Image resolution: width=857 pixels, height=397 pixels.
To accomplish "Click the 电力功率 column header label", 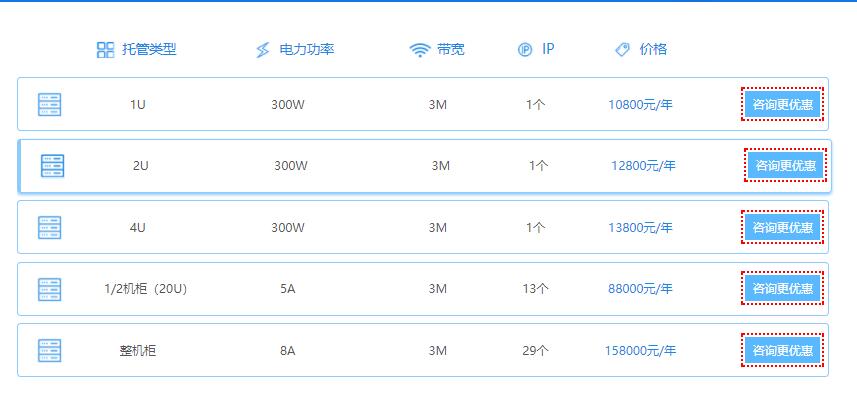I will click(307, 49).
